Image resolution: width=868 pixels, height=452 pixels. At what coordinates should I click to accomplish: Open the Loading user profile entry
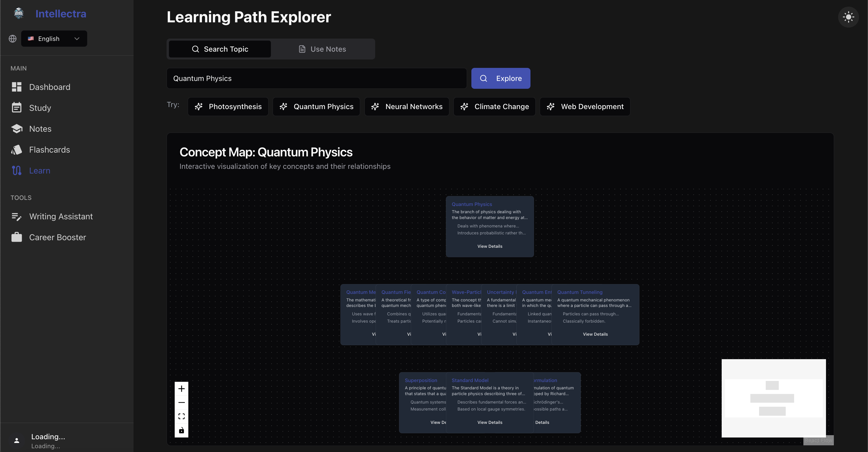[47, 440]
